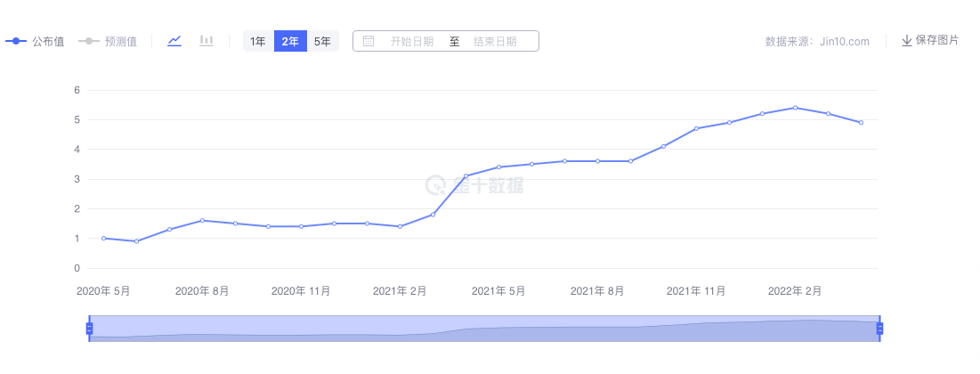980x374 pixels.
Task: Click 保存图片 to save the chart
Action: click(x=937, y=41)
